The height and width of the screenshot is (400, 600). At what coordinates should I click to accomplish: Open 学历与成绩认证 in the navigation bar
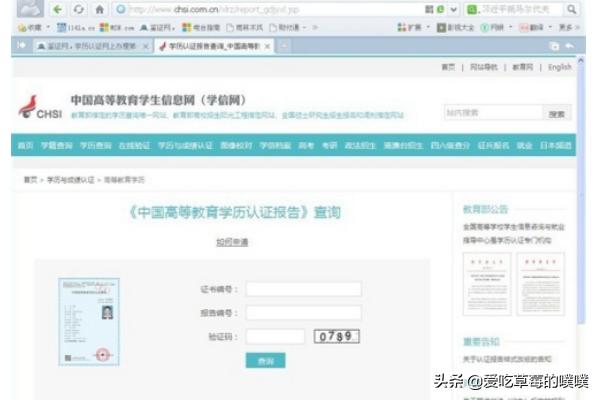(x=185, y=145)
